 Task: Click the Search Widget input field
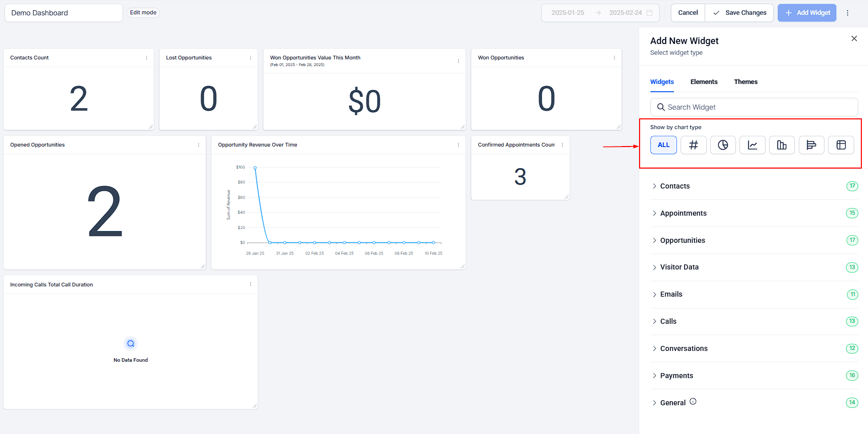click(x=754, y=107)
